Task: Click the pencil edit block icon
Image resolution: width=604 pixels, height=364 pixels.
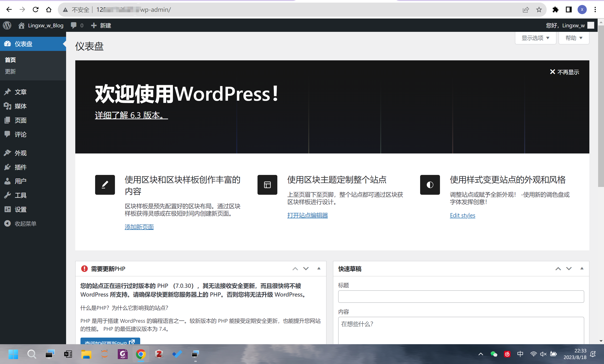Action: pyautogui.click(x=105, y=185)
